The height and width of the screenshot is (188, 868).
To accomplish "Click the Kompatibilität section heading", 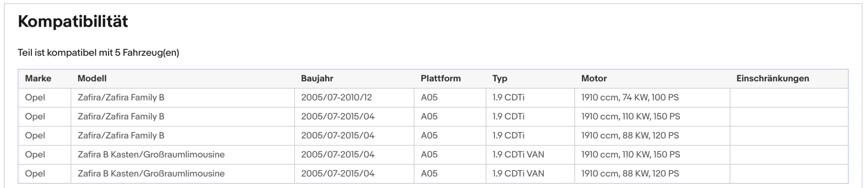I will pos(73,22).
